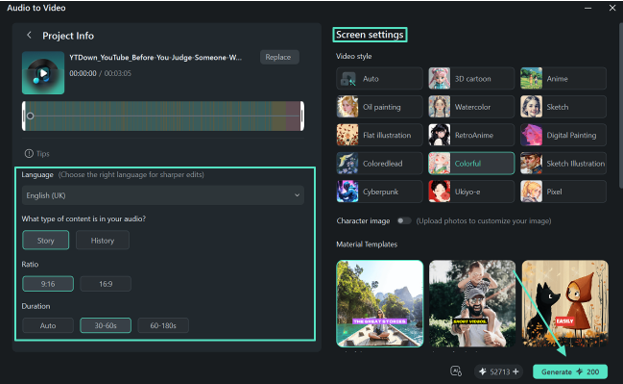
Task: Click the audio waveform playhead handle
Action: tap(30, 116)
